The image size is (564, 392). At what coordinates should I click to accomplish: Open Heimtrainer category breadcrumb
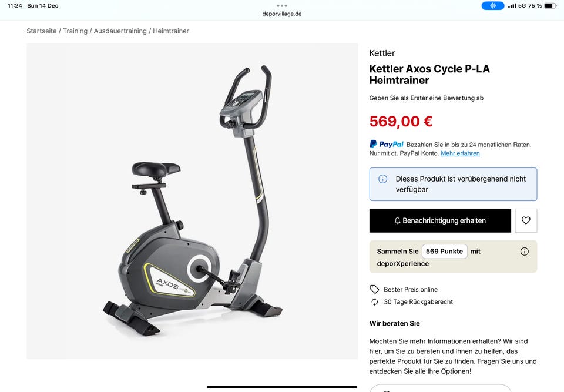(x=171, y=31)
